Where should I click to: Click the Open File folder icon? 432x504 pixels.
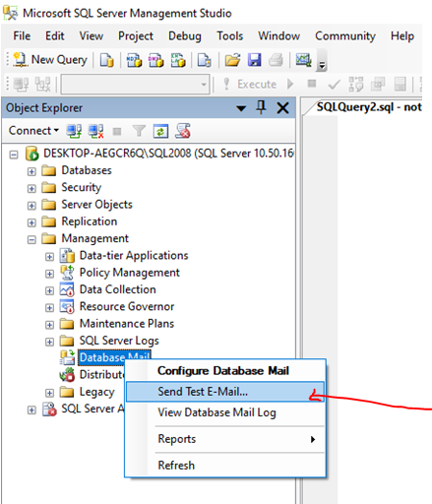(x=232, y=60)
